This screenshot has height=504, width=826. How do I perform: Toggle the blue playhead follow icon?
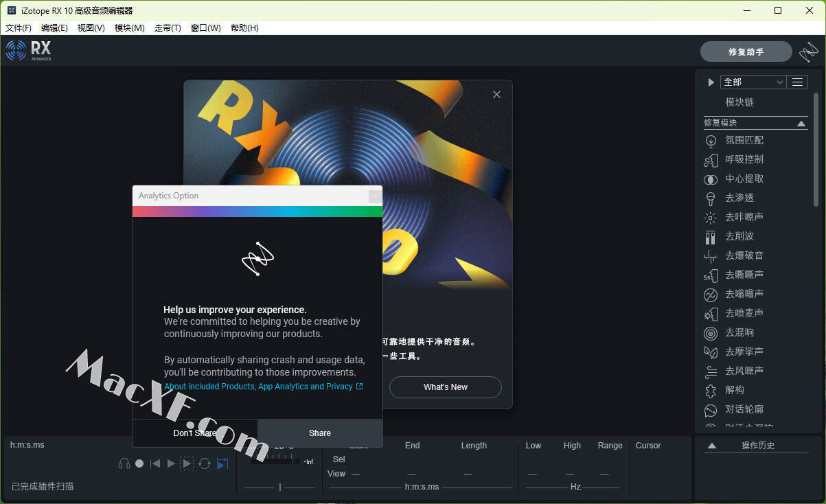(222, 463)
